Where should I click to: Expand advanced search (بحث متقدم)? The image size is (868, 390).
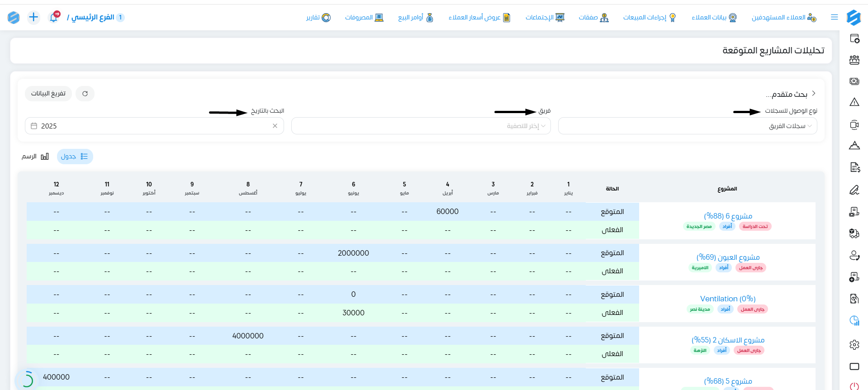pyautogui.click(x=791, y=94)
